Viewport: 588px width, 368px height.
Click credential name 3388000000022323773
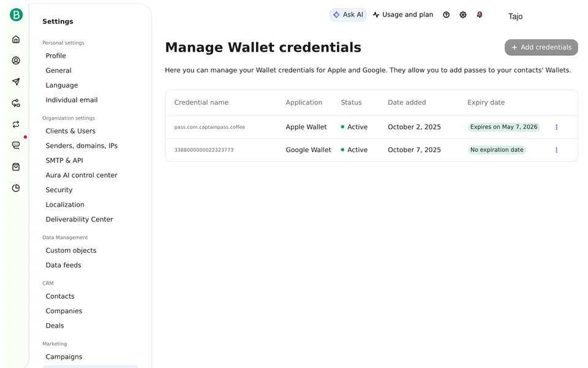(x=203, y=150)
